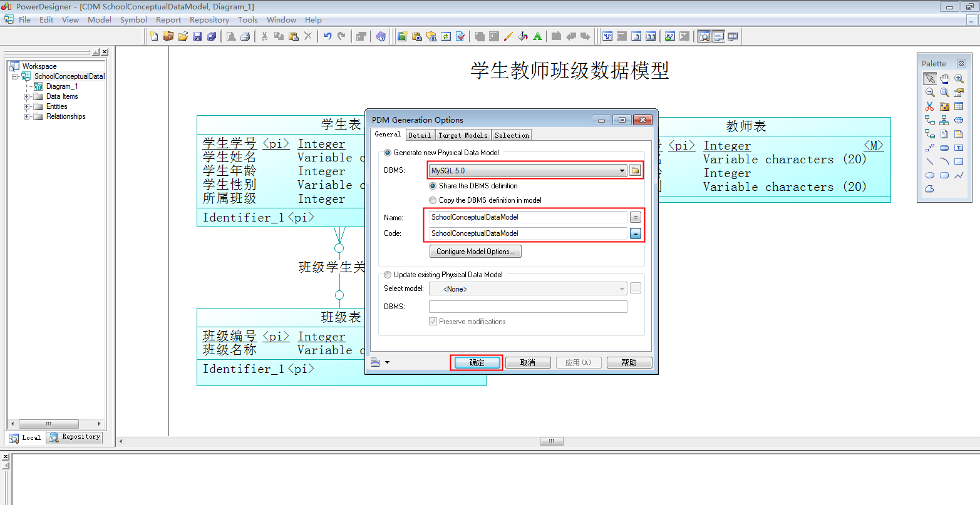Select Copy the DBMS definition in model

(433, 200)
